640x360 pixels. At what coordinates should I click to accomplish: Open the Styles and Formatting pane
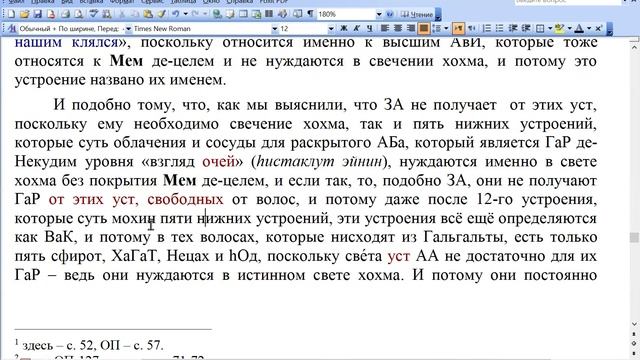coord(12,29)
